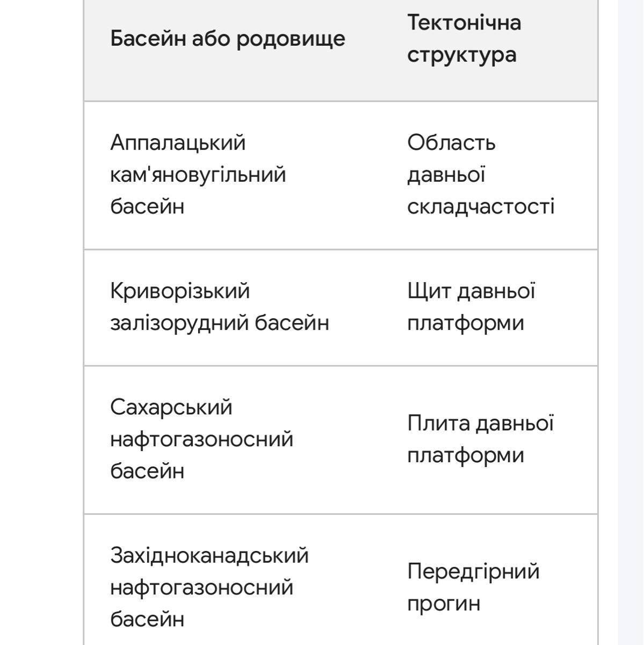Select the Криворізький залізорудний басейн cell
Screen dimensions: 644x645
pyautogui.click(x=219, y=307)
